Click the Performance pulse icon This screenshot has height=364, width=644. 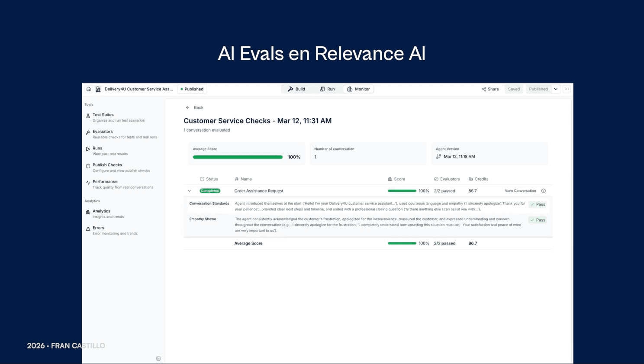pos(88,183)
